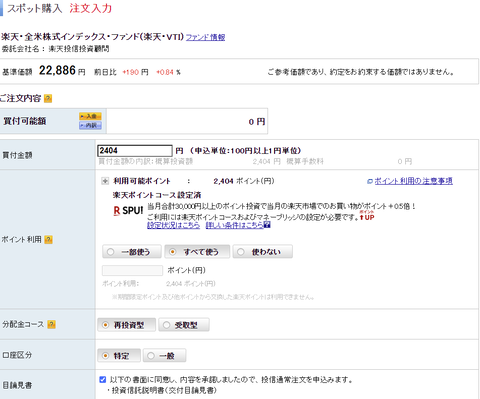Screen dimensions: 480x399
Task: Click the help icon beside ポイント利用
Action: click(48, 240)
